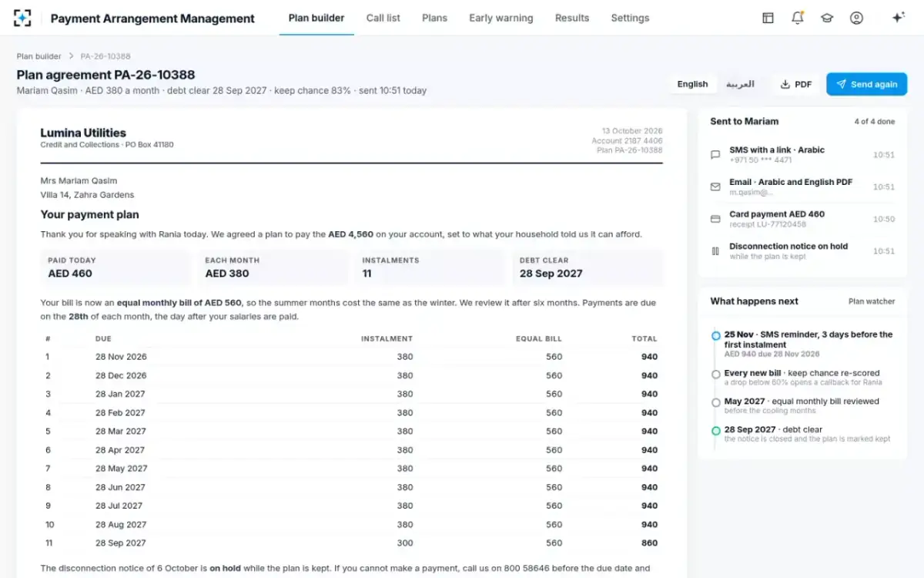Open the graduation cap learning icon
The width and height of the screenshot is (924, 578).
click(x=827, y=18)
